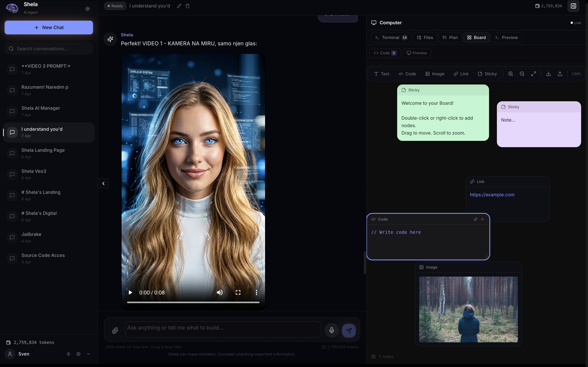Switch to the Terminal tab
The height and width of the screenshot is (367, 588).
coord(391,37)
